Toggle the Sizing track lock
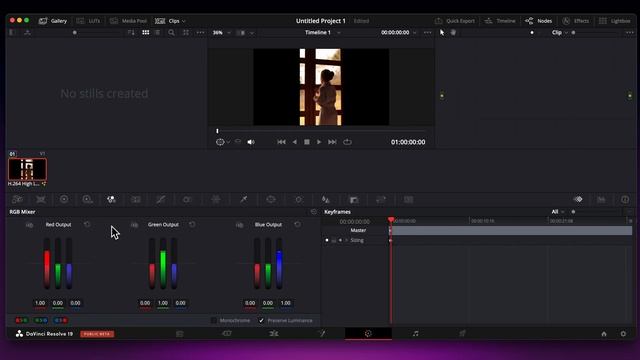 pos(333,240)
